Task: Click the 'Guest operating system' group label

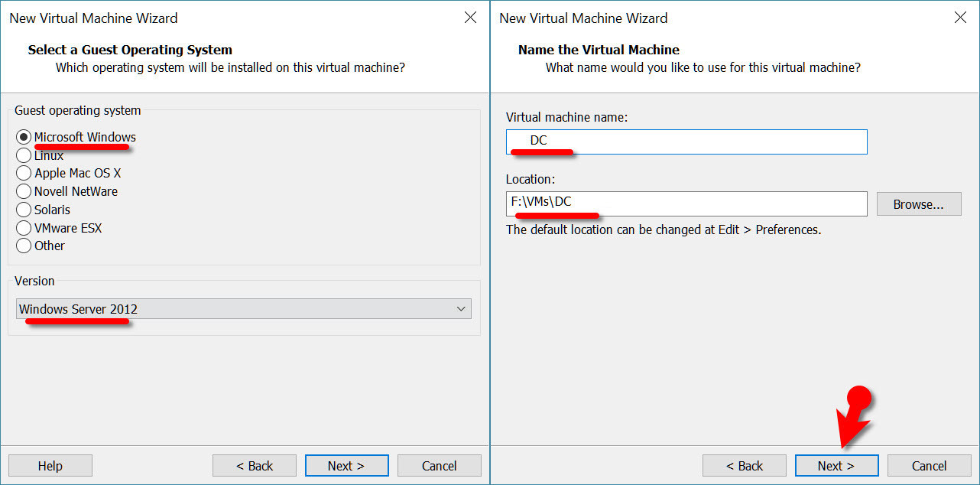Action: 78,110
